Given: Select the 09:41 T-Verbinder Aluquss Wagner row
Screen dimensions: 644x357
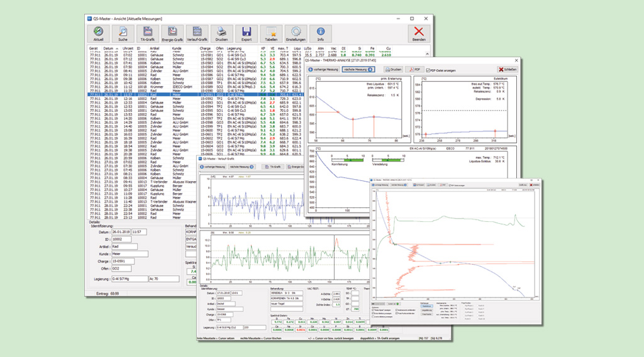Looking at the screenshot, I should click(143, 182).
